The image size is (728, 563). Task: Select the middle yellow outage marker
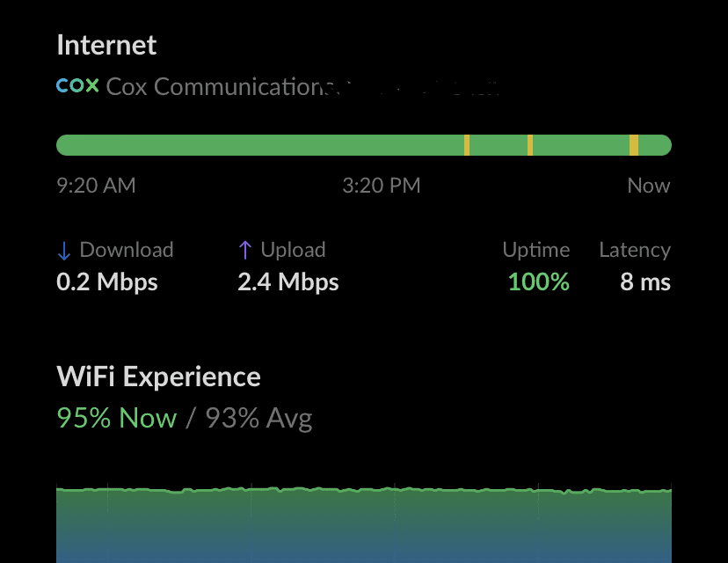[x=529, y=144]
